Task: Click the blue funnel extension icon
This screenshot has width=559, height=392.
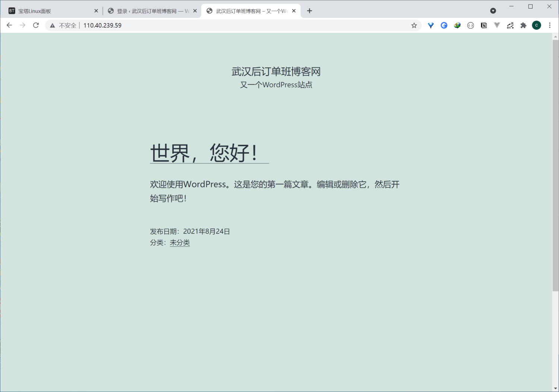Action: pyautogui.click(x=430, y=25)
